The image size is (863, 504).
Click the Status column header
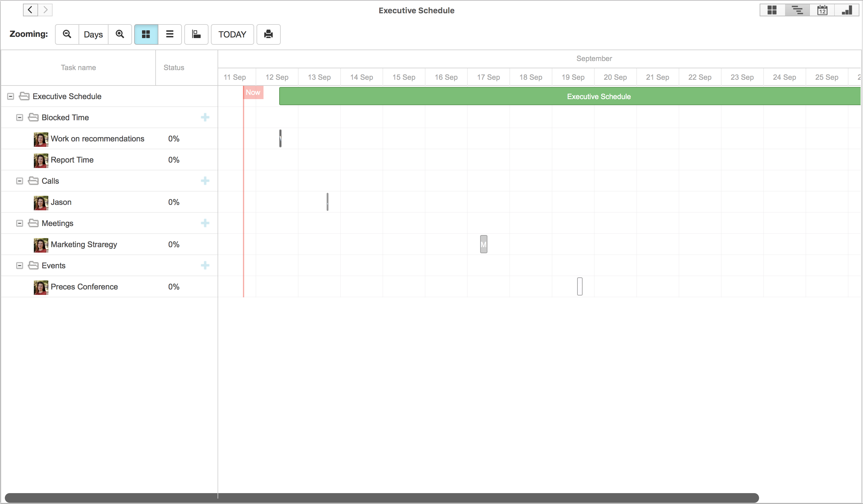click(174, 67)
